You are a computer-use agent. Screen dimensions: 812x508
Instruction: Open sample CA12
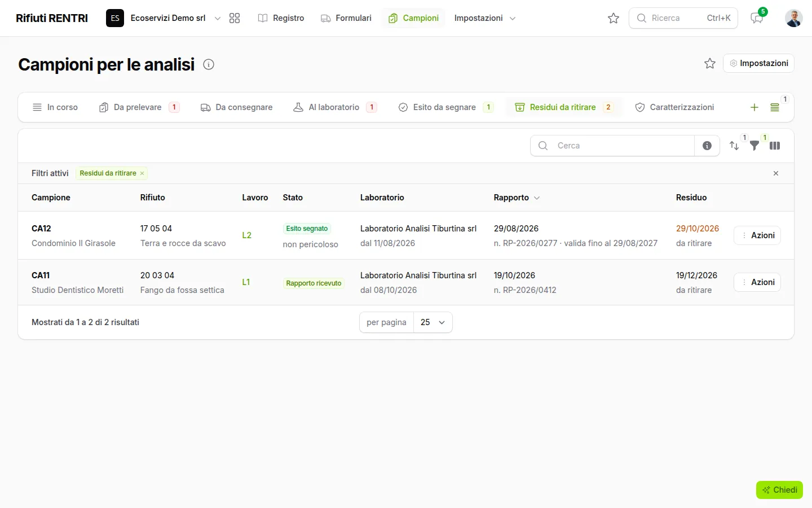coord(41,229)
